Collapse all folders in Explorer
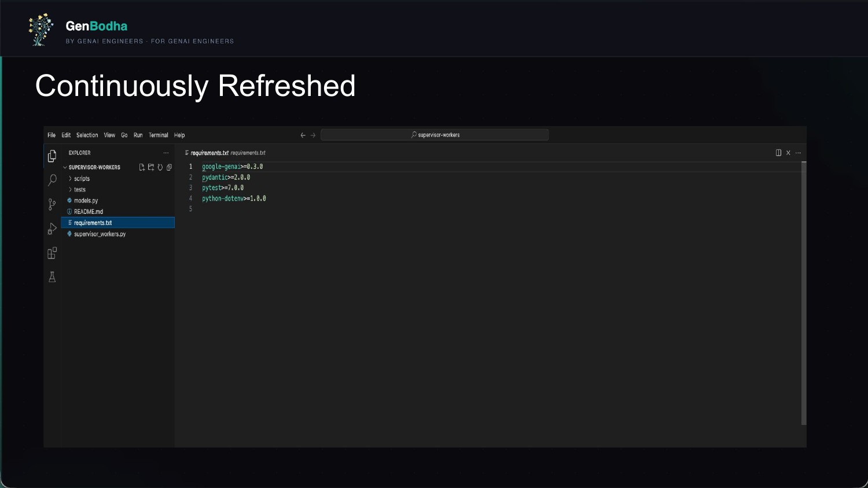This screenshot has height=488, width=868. pyautogui.click(x=169, y=168)
